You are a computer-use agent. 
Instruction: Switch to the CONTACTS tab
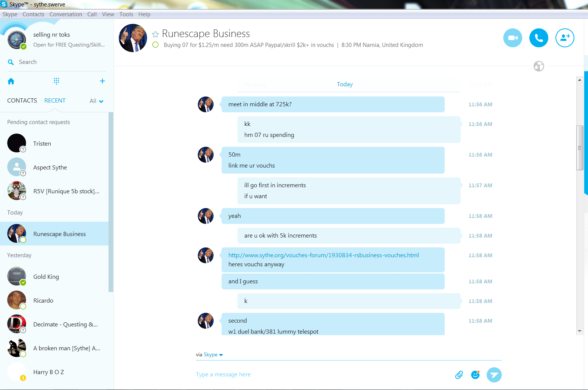coord(22,101)
